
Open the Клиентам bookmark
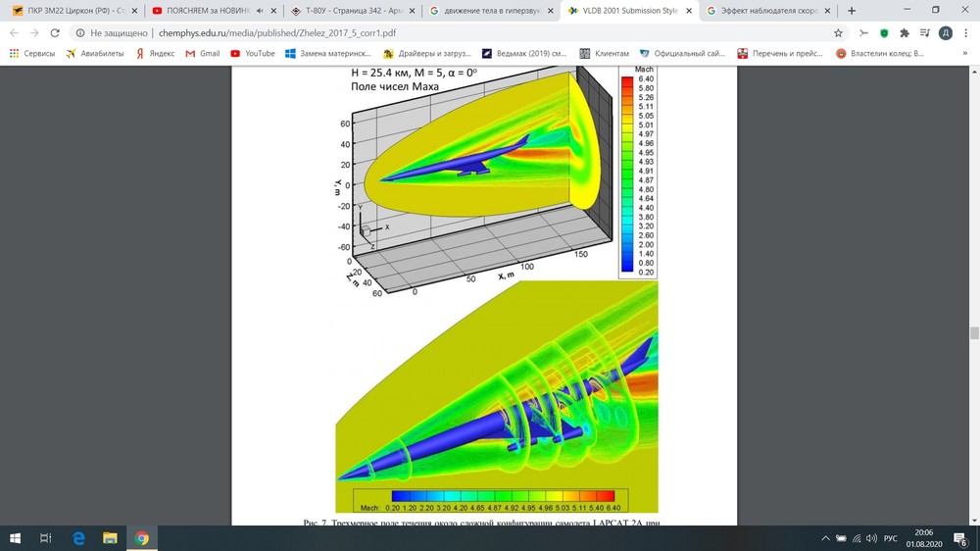pos(605,54)
